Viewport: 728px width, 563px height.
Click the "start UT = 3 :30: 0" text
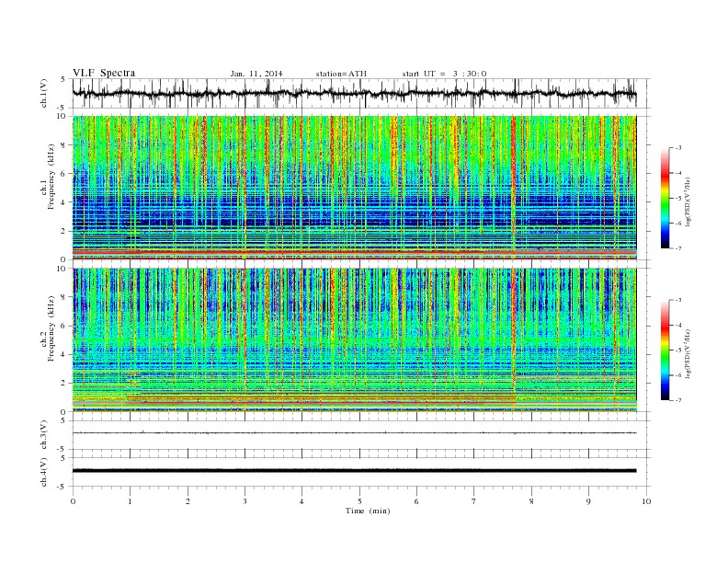click(444, 74)
